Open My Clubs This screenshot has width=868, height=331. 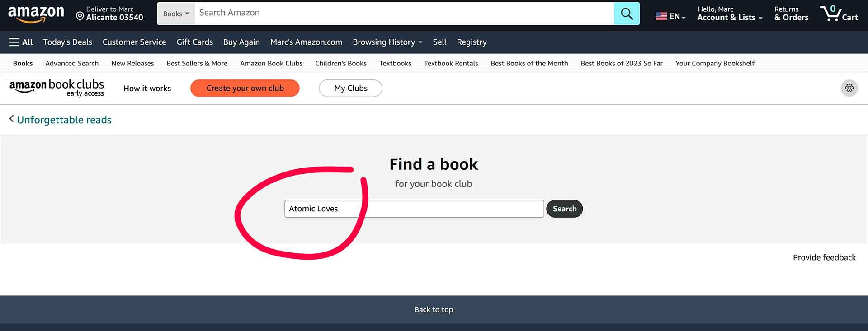point(350,88)
